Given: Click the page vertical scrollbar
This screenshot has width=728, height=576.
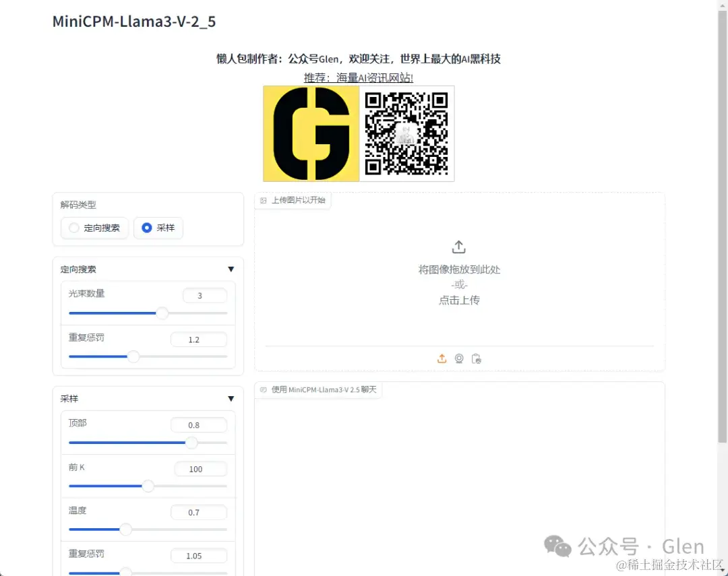Looking at the screenshot, I should [723, 228].
